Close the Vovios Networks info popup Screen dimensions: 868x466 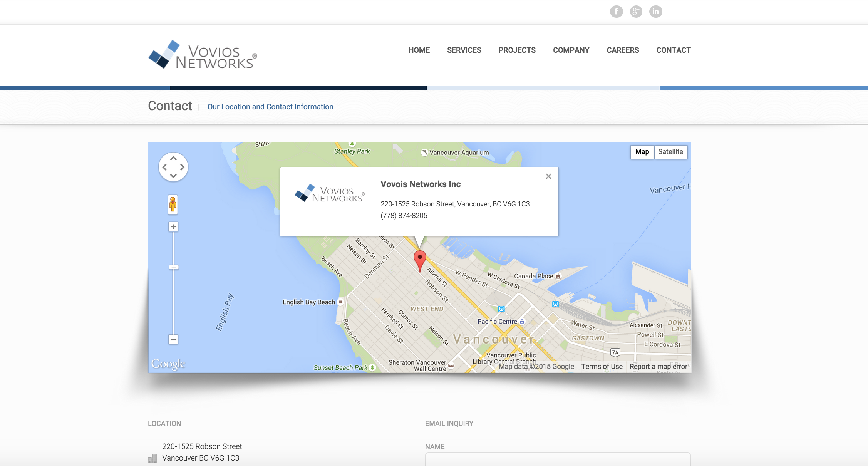coord(548,176)
